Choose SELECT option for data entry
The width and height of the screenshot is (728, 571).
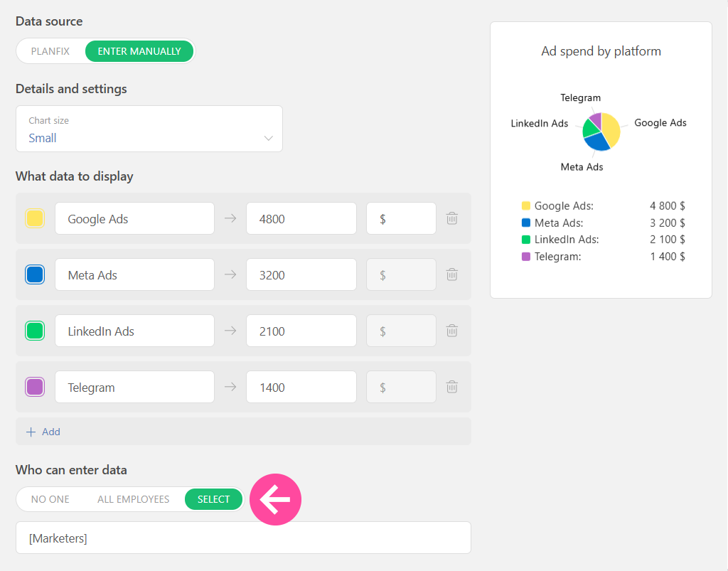point(213,499)
